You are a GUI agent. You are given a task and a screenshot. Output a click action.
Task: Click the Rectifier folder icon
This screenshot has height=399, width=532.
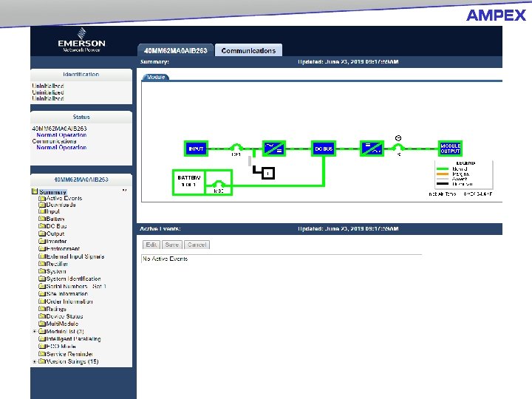click(x=41, y=264)
